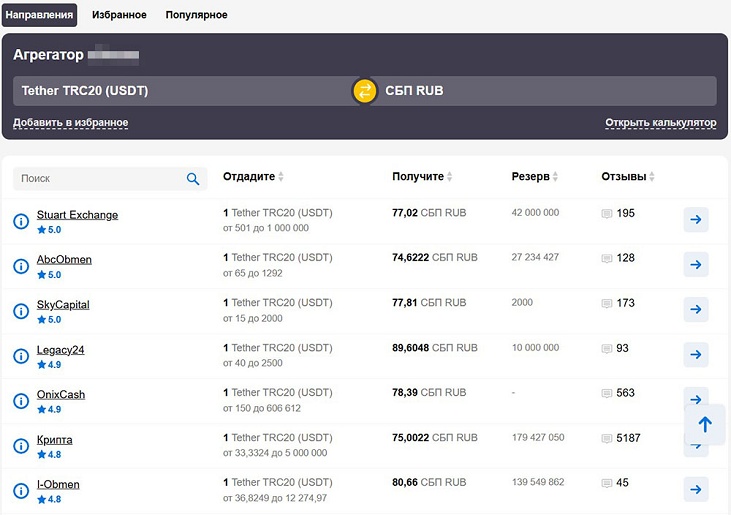Click rate 89,6048 СБП RUB
The height and width of the screenshot is (515, 731).
pos(434,348)
